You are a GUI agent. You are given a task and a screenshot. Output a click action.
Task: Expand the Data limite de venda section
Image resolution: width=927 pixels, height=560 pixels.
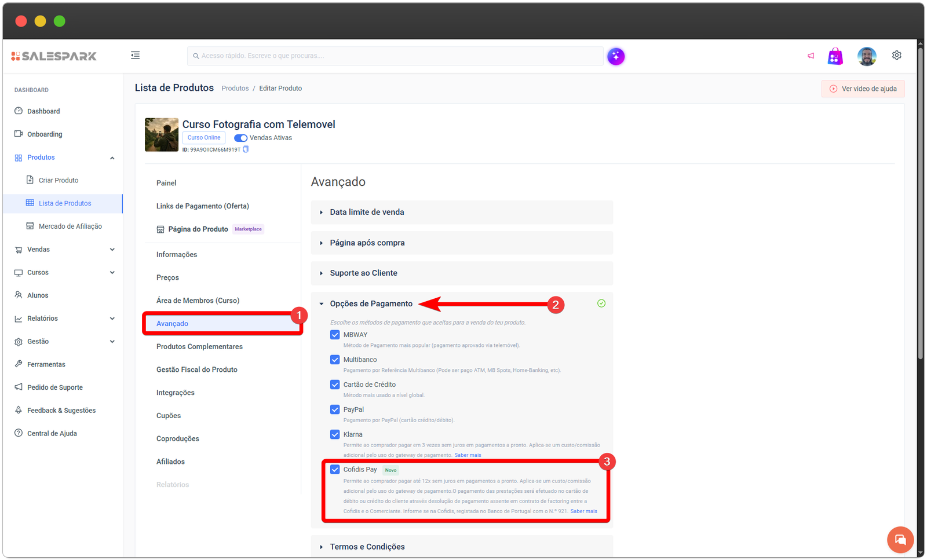coord(367,213)
